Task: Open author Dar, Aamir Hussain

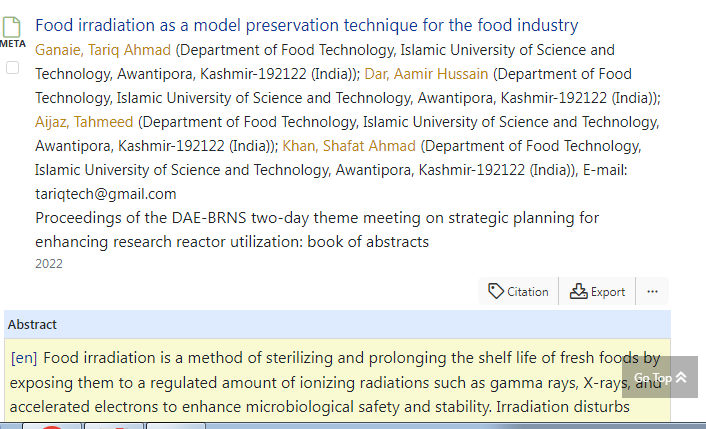Action: (x=426, y=74)
